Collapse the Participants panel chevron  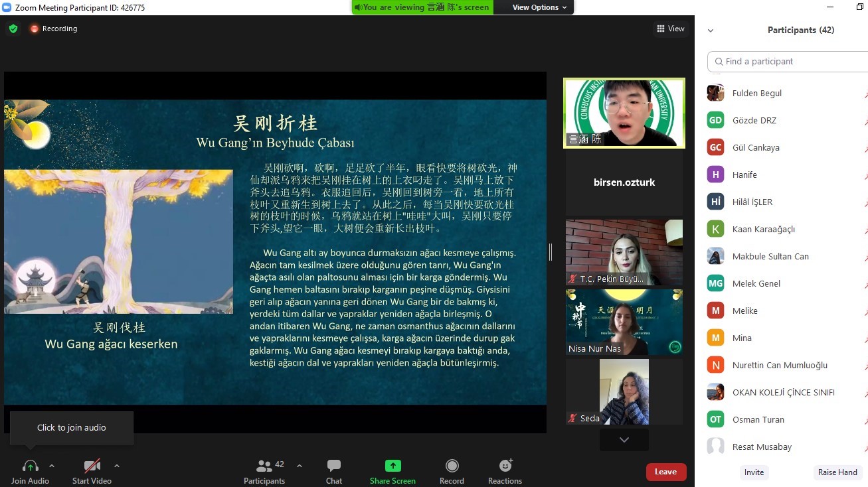coord(711,31)
